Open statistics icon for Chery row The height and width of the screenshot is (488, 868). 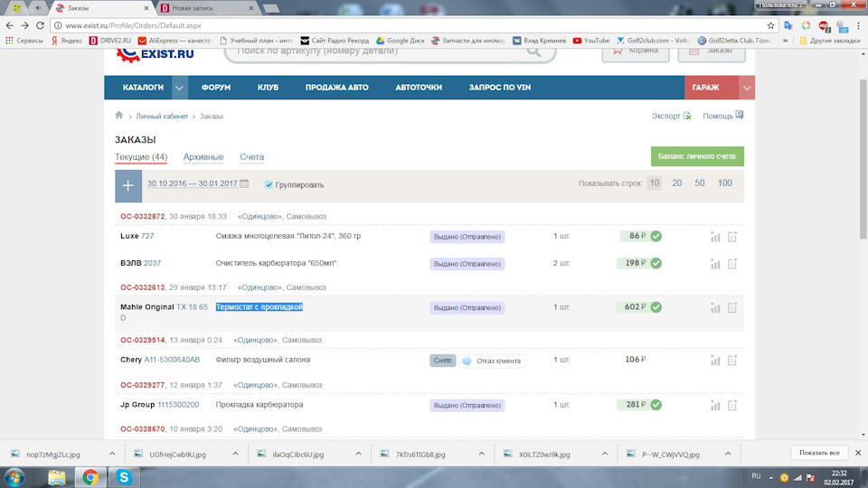[x=715, y=361]
